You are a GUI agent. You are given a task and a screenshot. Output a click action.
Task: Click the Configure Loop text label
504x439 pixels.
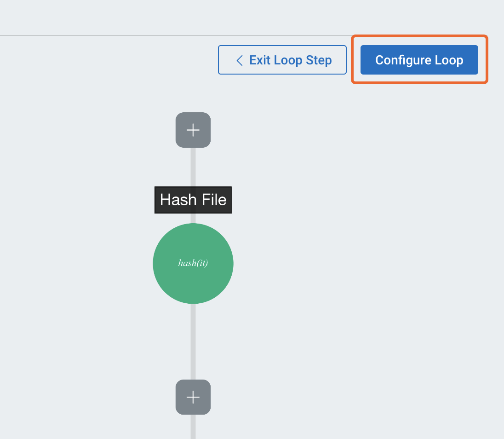[x=419, y=60]
